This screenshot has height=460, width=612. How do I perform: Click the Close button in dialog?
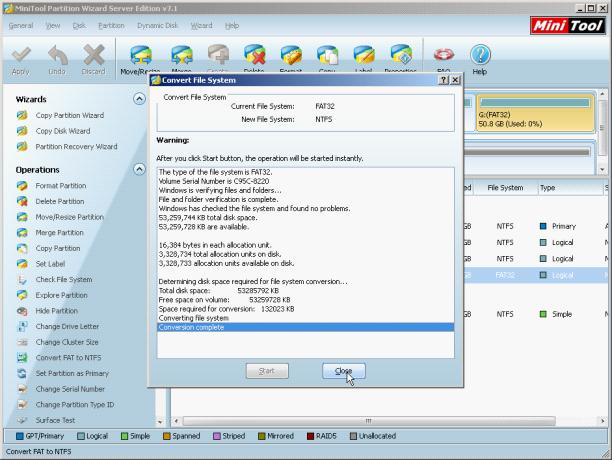coord(344,371)
